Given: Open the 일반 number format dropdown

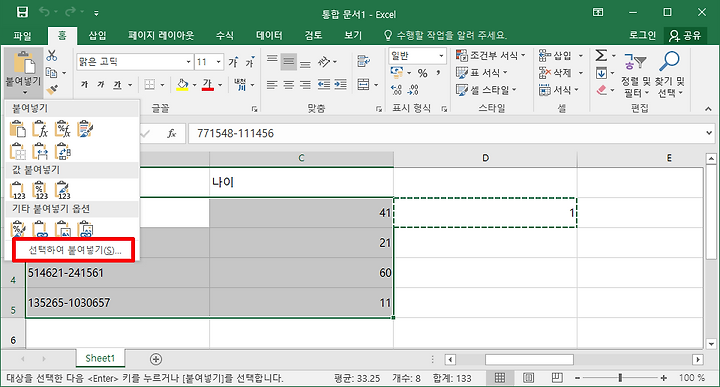Looking at the screenshot, I should 441,56.
